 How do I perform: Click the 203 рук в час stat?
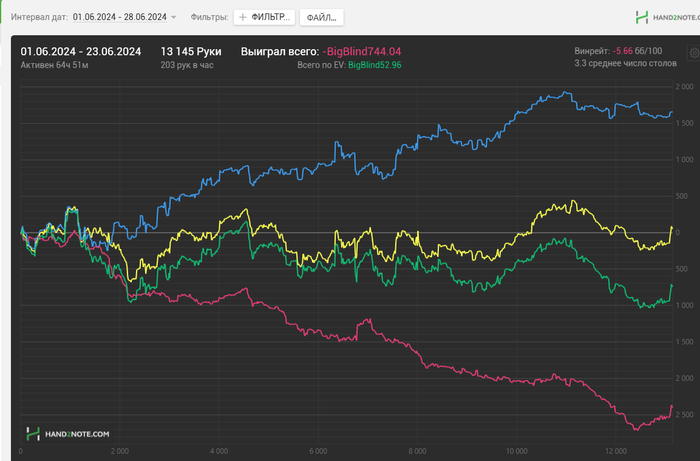coord(187,65)
